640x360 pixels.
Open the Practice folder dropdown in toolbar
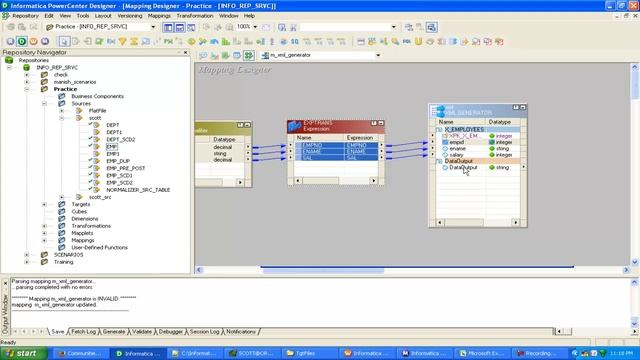pyautogui.click(x=153, y=27)
